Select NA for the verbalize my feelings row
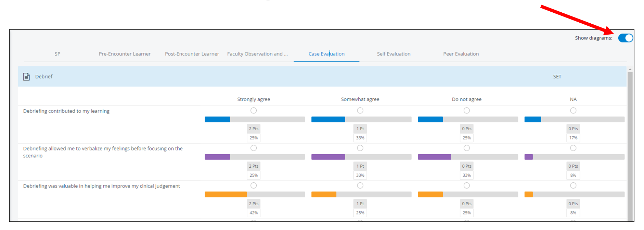 pyautogui.click(x=573, y=148)
